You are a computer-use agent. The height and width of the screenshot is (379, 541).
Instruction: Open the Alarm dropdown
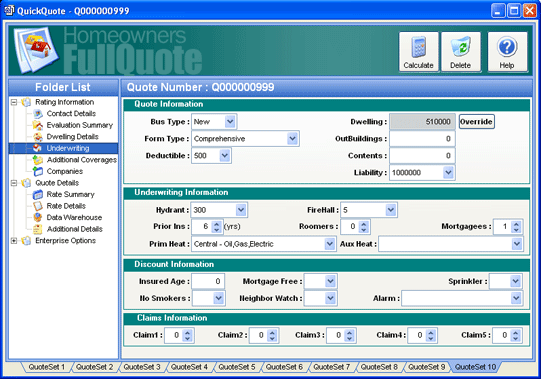pyautogui.click(x=516, y=298)
